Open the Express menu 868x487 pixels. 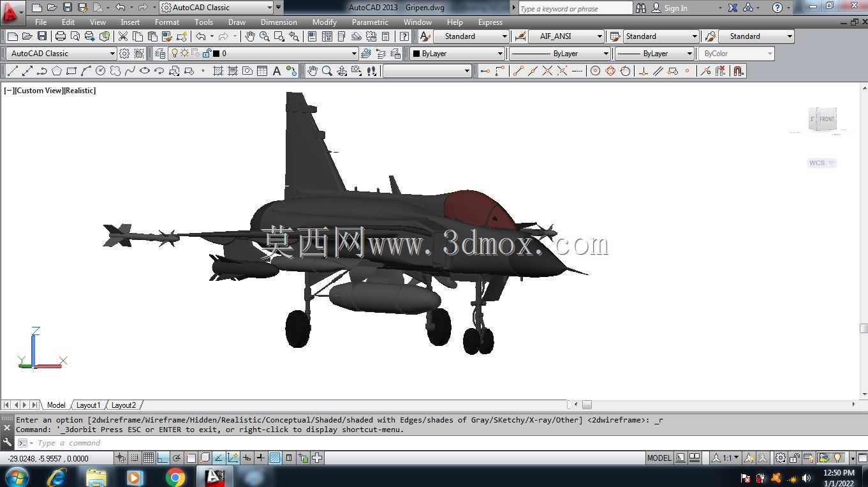490,22
